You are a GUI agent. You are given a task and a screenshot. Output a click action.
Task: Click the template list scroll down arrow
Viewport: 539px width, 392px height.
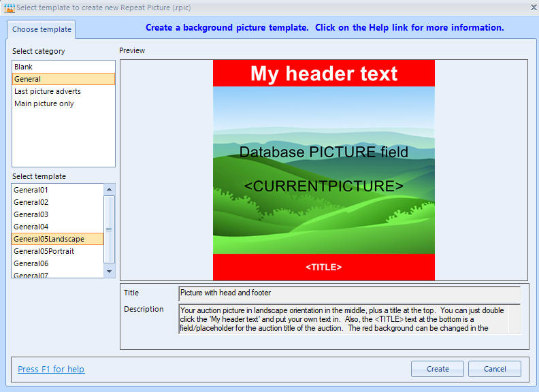point(110,272)
